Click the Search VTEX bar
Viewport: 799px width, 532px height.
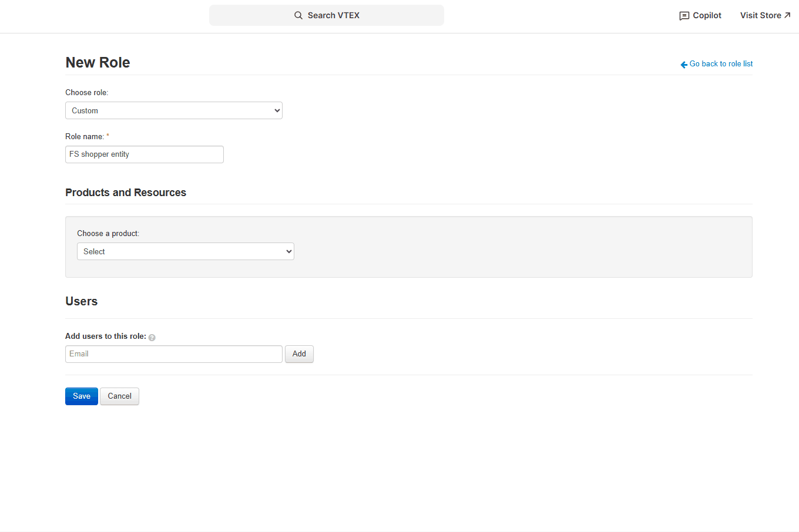(x=327, y=15)
